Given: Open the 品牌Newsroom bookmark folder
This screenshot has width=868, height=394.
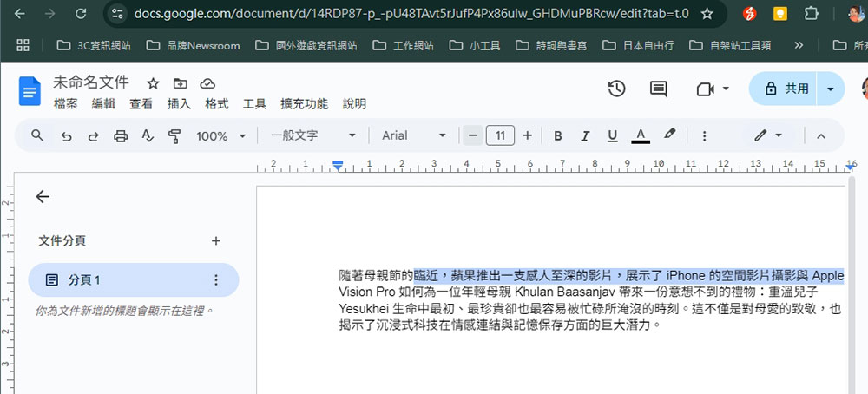Looking at the screenshot, I should coord(193,45).
